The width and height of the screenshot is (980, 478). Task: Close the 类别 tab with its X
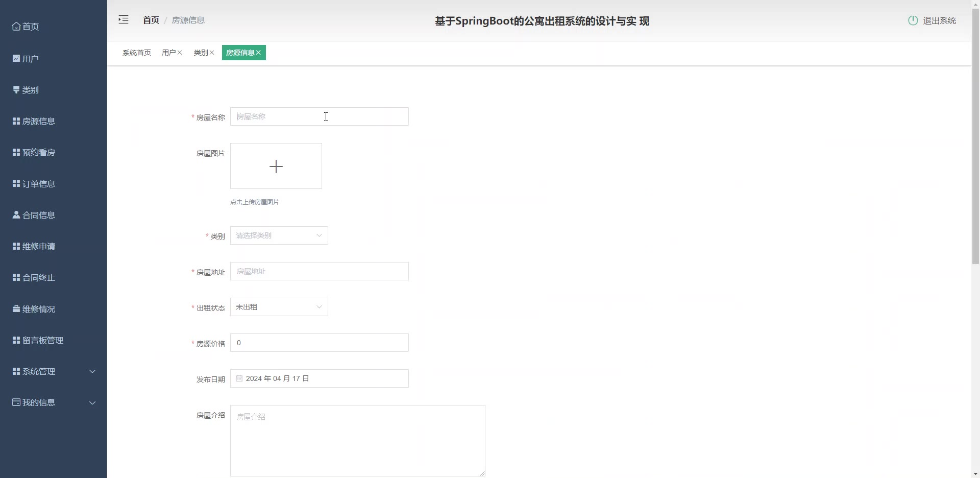pos(212,53)
